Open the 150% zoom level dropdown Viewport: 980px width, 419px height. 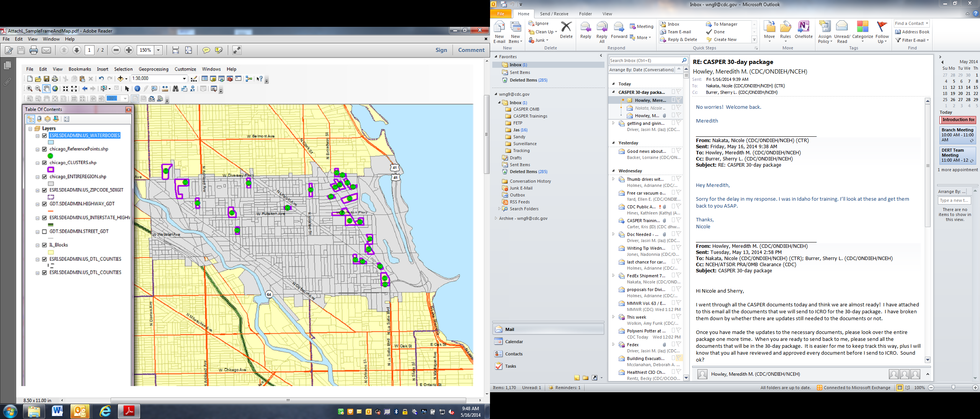(158, 50)
